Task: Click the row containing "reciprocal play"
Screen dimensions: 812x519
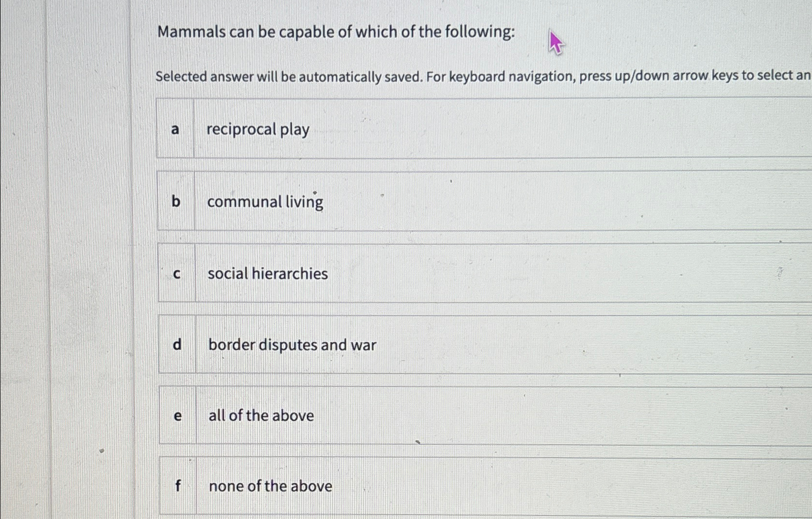Action: 437,129
